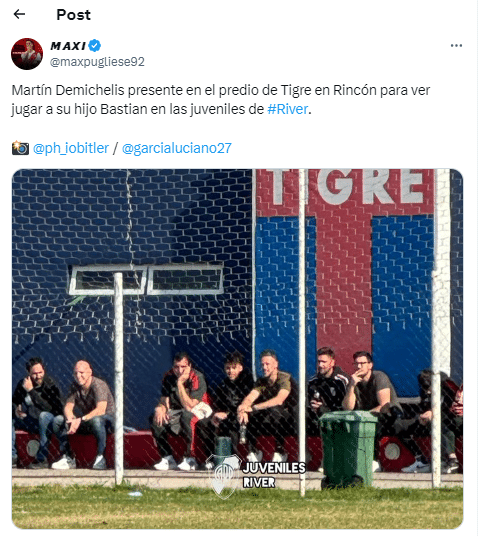Click the white-framed windows on the wall
Viewport: 479px width, 536px height.
coord(146,280)
